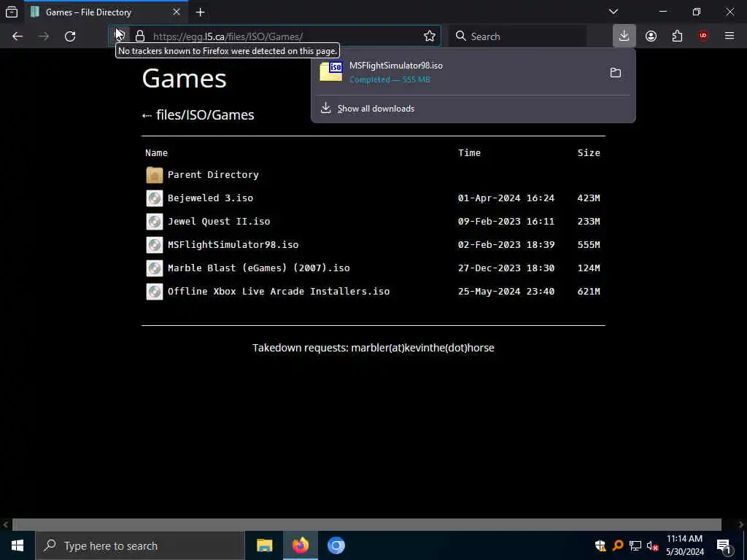Click the orange magnifier tray icon
The width and height of the screenshot is (747, 560).
(x=618, y=545)
